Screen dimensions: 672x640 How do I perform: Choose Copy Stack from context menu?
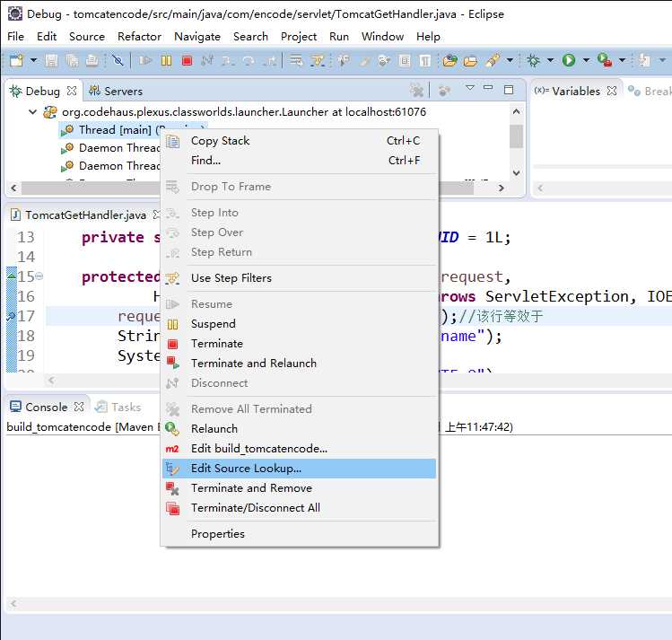point(299,141)
